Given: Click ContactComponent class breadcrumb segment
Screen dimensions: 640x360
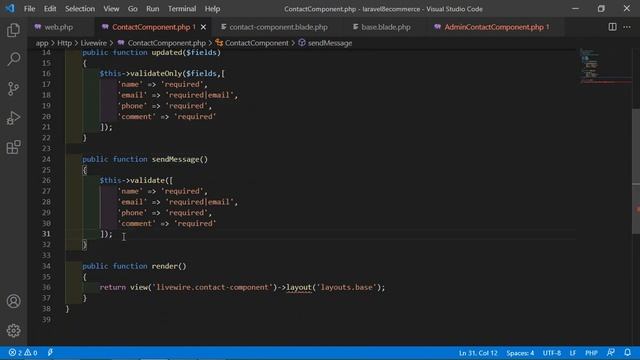Looking at the screenshot, I should point(252,43).
